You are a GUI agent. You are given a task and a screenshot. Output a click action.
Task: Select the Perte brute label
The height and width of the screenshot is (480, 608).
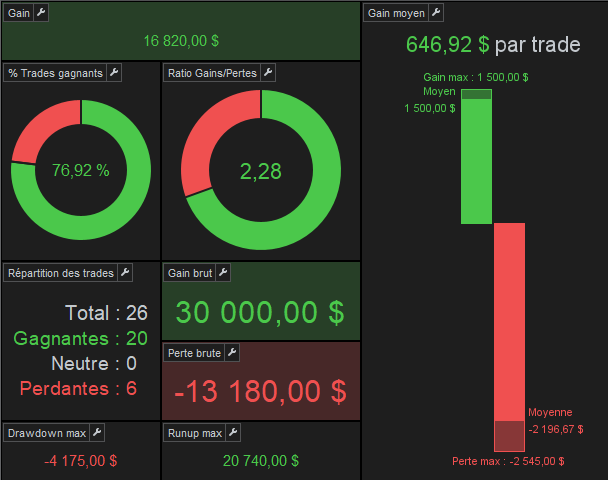194,353
